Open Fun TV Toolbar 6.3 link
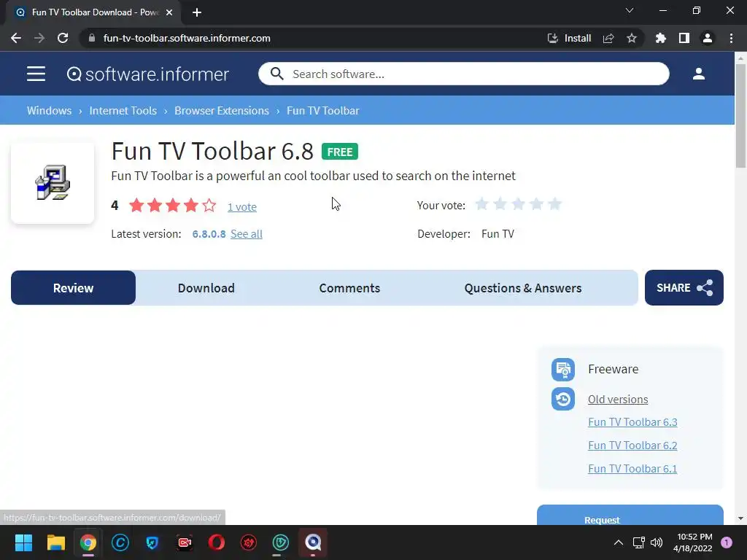Viewport: 747px width, 560px height. [632, 422]
